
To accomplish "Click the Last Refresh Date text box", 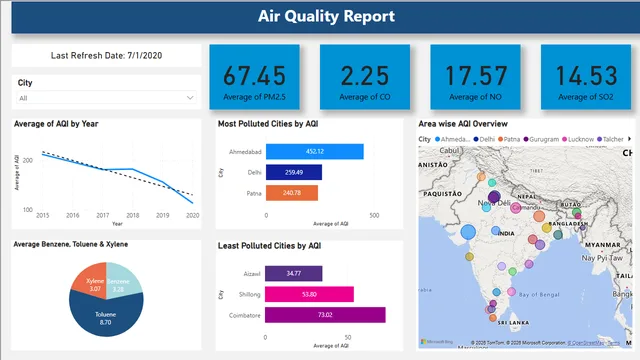I will click(107, 56).
